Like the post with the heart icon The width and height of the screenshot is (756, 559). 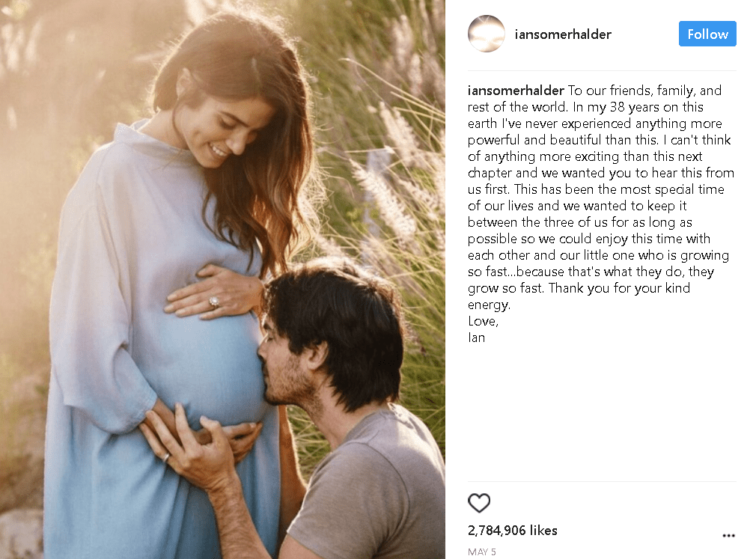tap(479, 503)
